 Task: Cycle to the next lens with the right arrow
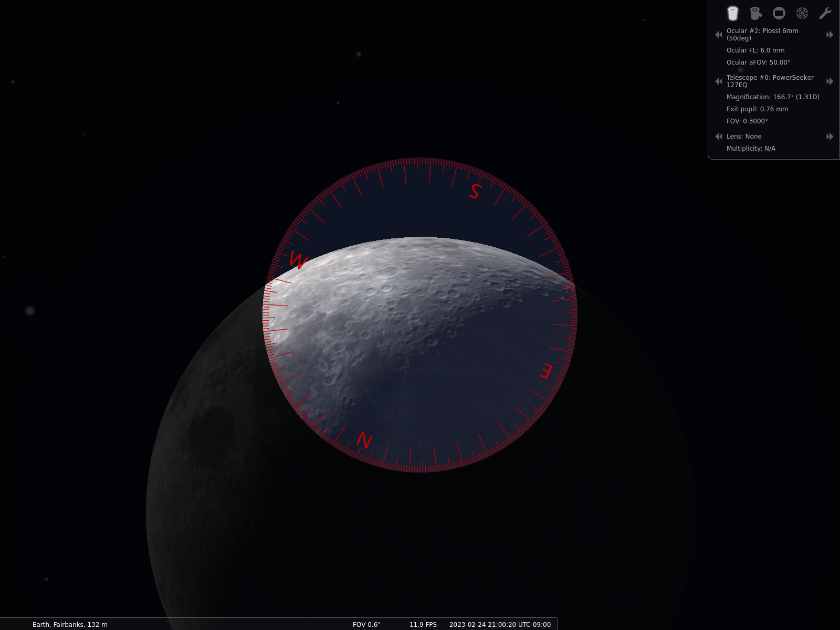tap(829, 136)
